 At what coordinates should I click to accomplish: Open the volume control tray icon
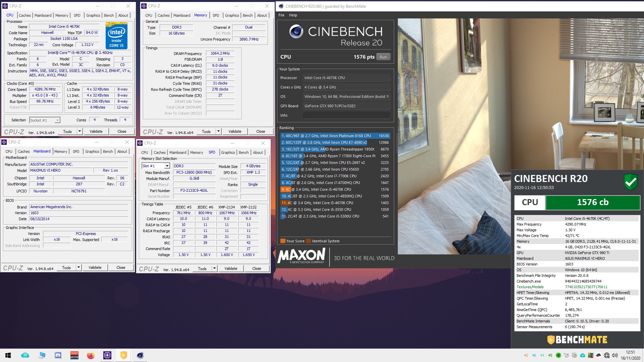tap(615, 355)
